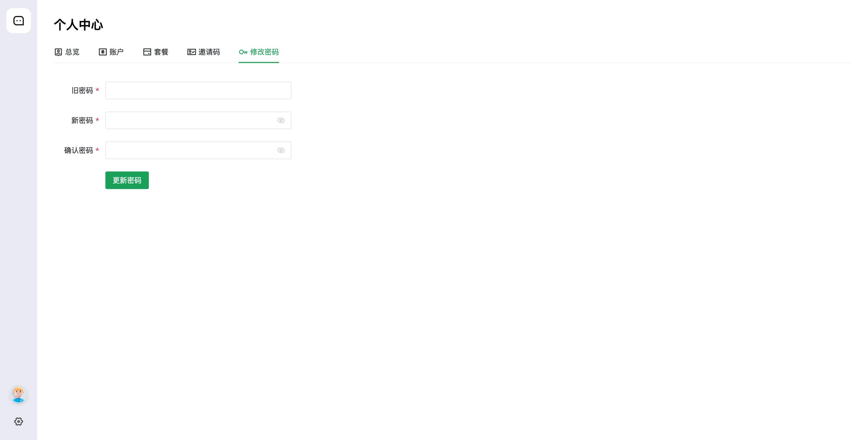The image size is (868, 440).
Task: Click the key icon beside 修改密码
Action: click(x=243, y=52)
